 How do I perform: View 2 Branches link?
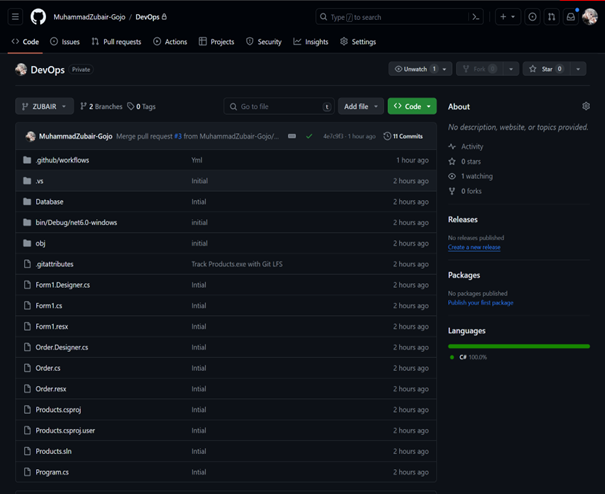click(101, 107)
